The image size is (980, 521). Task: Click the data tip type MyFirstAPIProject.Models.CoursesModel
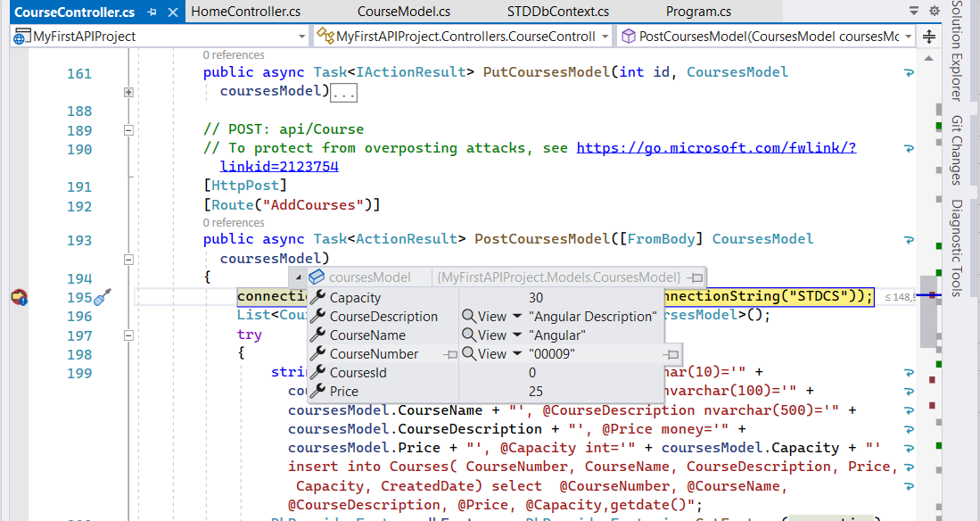coord(559,277)
